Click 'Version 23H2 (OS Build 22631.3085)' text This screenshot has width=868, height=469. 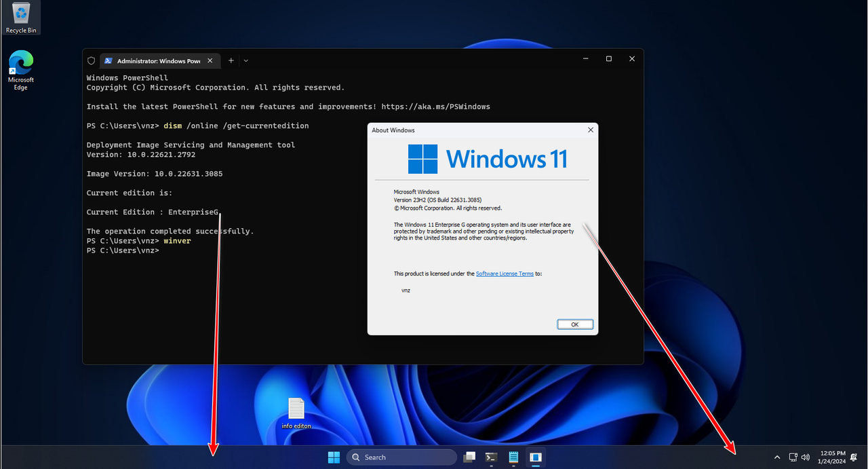[438, 200]
